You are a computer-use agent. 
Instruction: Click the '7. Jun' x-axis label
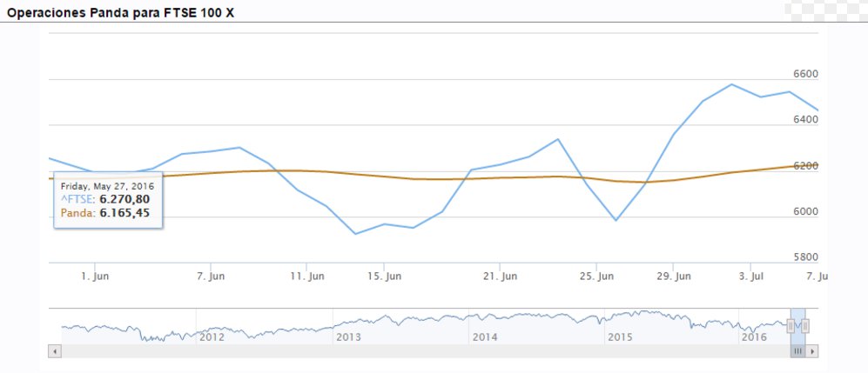point(211,276)
